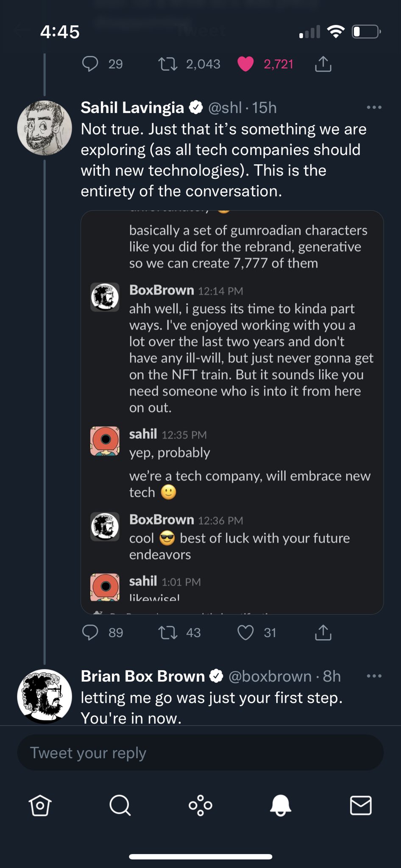Unlike the tweet with 2,721 likes
This screenshot has height=868, width=401.
click(x=245, y=64)
